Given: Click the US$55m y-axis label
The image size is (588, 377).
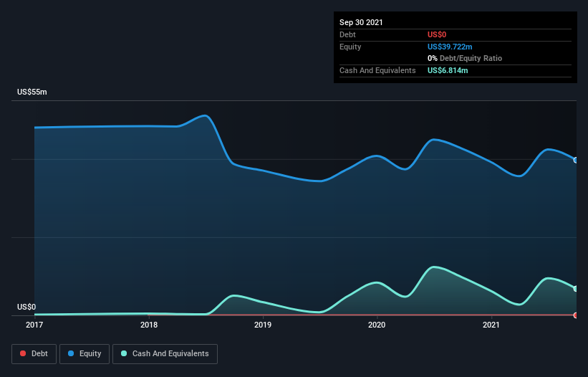Looking at the screenshot, I should (32, 92).
